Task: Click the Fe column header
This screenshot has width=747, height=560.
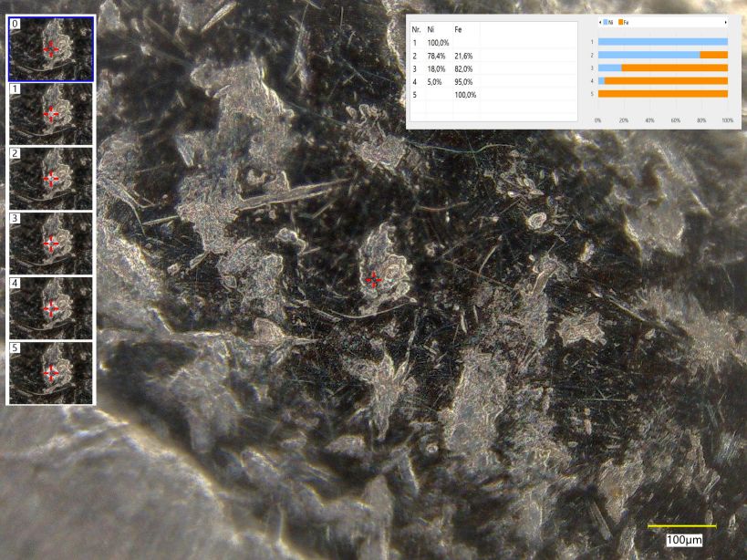Action: (458, 30)
